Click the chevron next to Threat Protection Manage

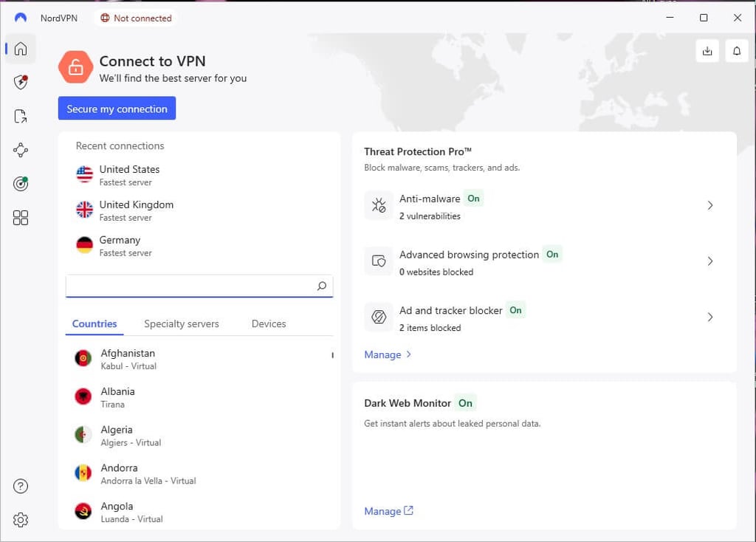tap(409, 354)
